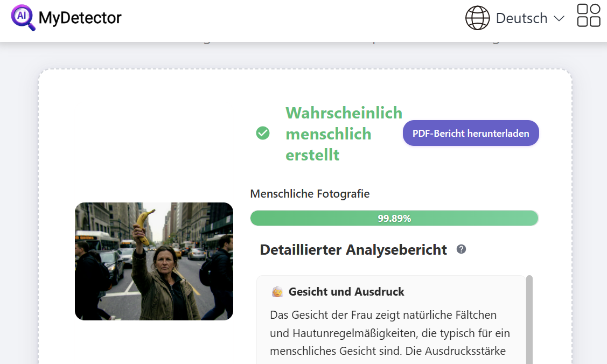This screenshot has width=607, height=364.
Task: Click the Detaillierter Analysebericht heading
Action: click(x=353, y=250)
